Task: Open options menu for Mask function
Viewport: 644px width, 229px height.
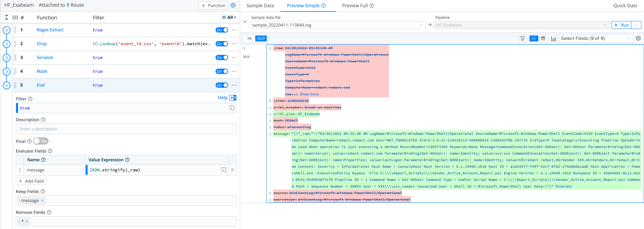Action: (234, 71)
